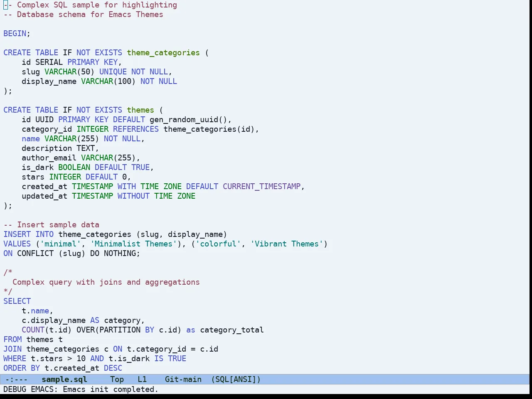Click gen_random_uuid() function call
This screenshot has width=532, height=399.
pyautogui.click(x=189, y=119)
